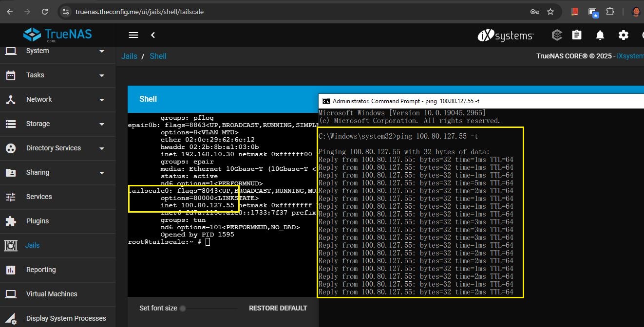The image size is (644, 327).
Task: Click the RESTORE DEFAULT button
Action: (x=278, y=308)
